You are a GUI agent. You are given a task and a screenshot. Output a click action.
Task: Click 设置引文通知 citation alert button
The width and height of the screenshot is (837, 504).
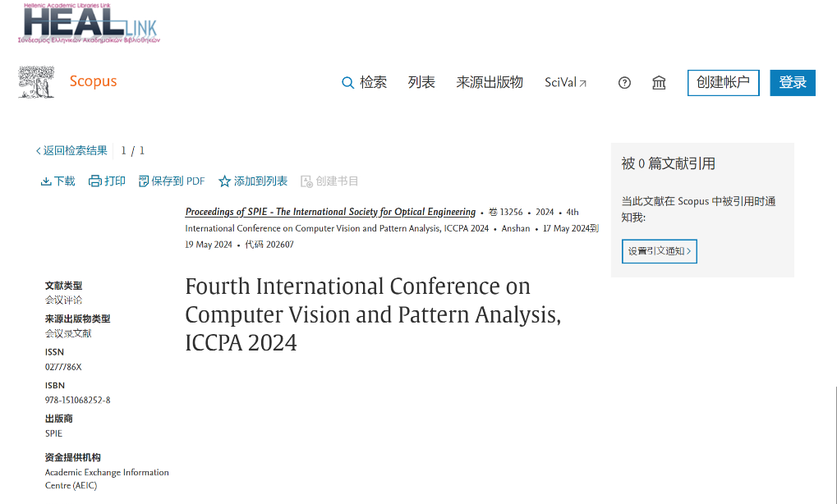(660, 251)
